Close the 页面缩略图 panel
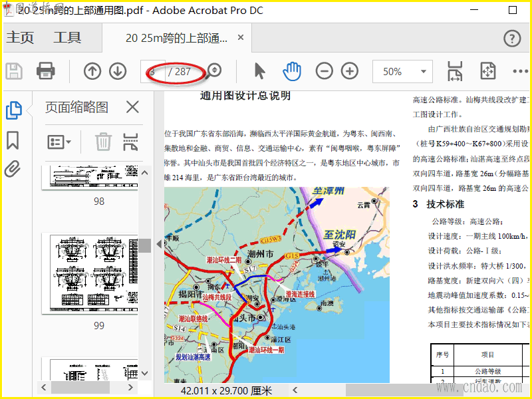Image resolution: width=532 pixels, height=399 pixels. coord(132,107)
